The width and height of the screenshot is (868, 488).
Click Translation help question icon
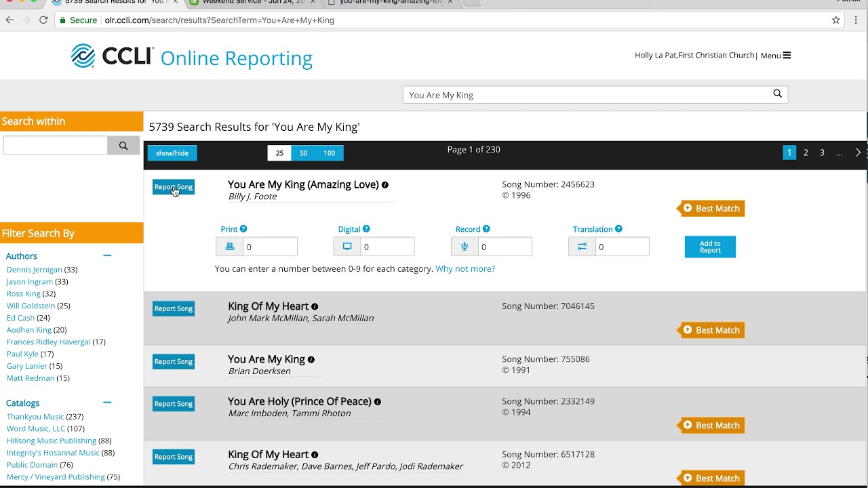coord(618,229)
